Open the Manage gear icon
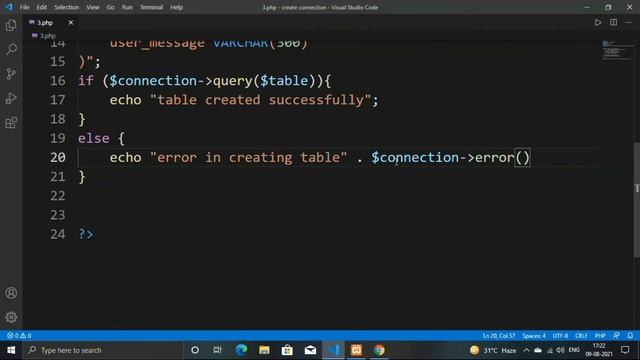Viewport: 640px width, 360px height. click(x=11, y=317)
